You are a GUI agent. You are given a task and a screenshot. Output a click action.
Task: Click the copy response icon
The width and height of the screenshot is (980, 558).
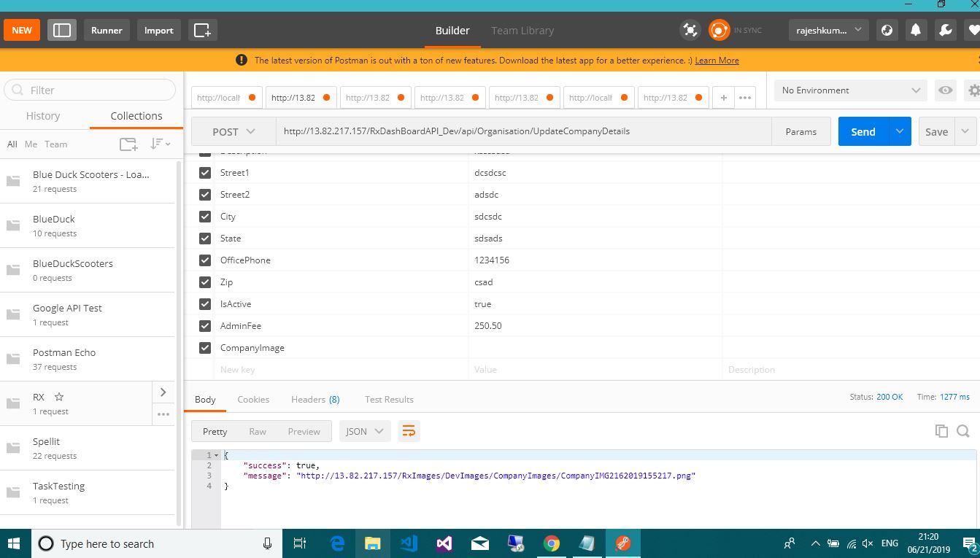coord(941,431)
